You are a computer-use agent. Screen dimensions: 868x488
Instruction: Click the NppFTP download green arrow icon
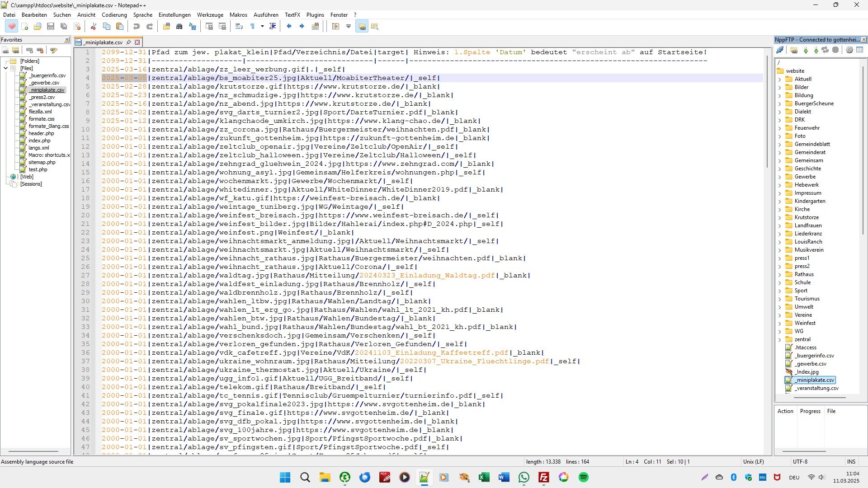coord(806,50)
